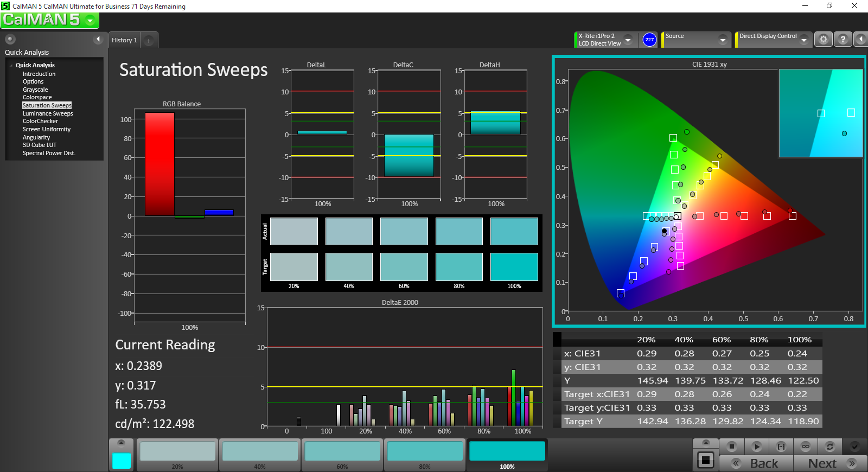Click the 20% column header in data table
The image size is (868, 472).
click(x=646, y=340)
